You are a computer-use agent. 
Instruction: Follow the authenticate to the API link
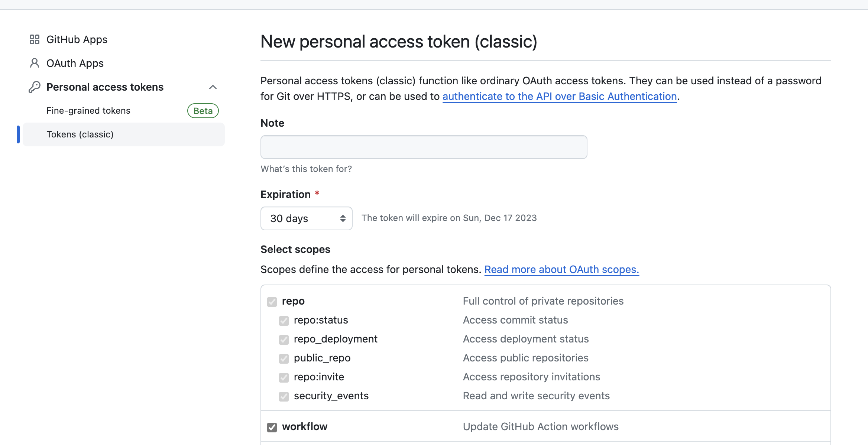click(x=560, y=97)
